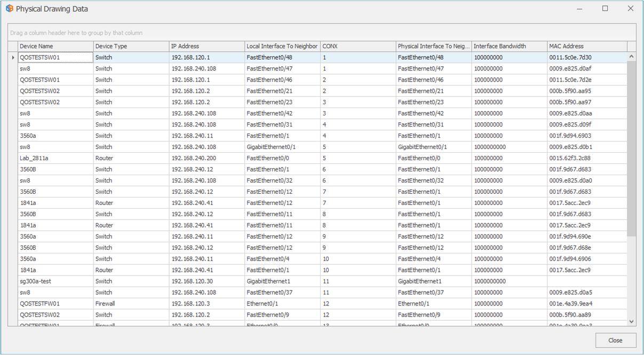This screenshot has width=644, height=355.
Task: Click MAC address 0009.e825.d0b1
Action: point(587,147)
